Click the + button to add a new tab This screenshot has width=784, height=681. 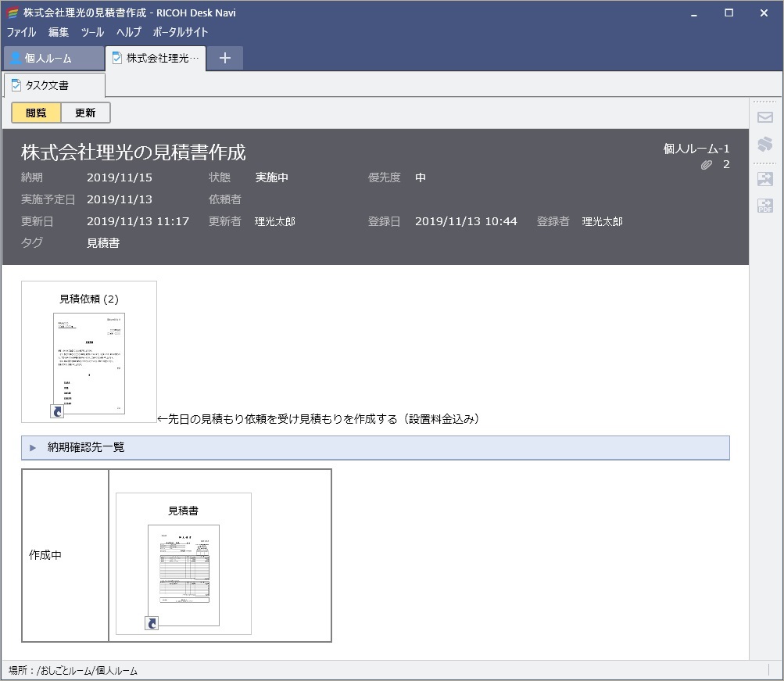(x=224, y=57)
